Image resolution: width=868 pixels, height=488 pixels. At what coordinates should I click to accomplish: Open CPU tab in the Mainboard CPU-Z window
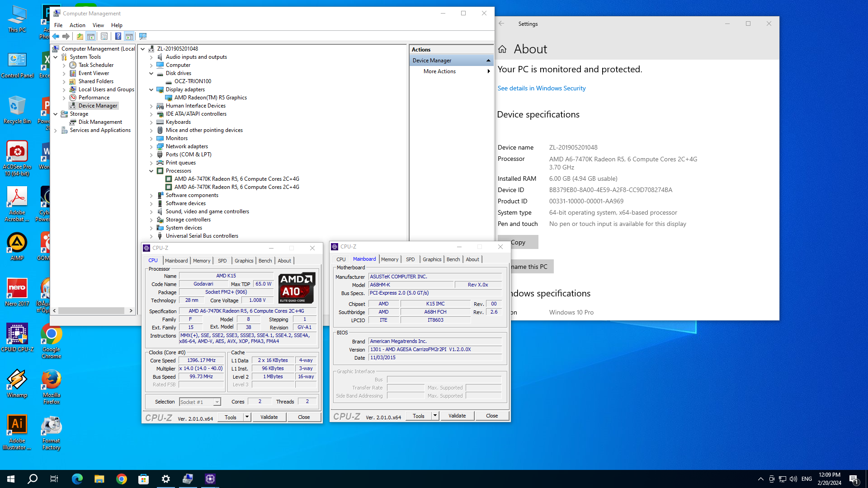click(x=341, y=259)
